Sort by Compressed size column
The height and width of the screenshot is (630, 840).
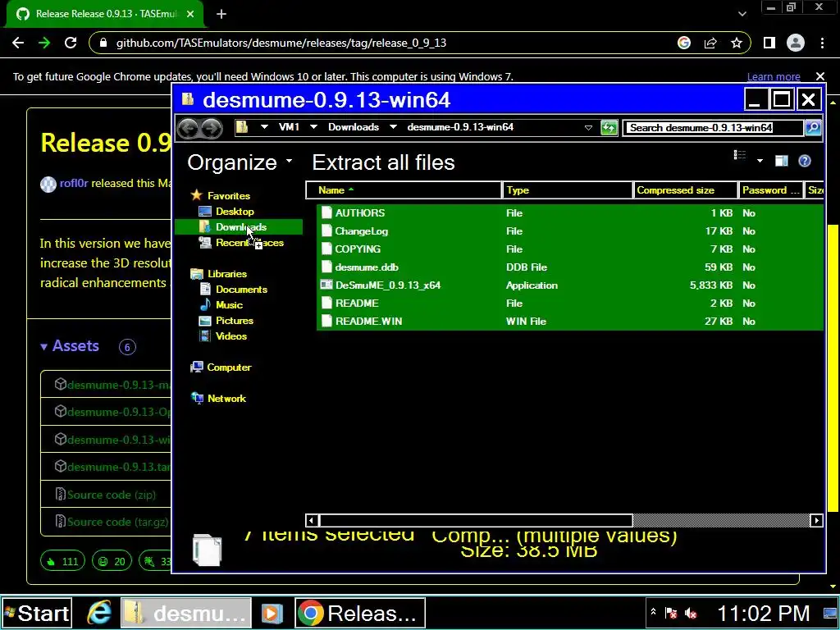pos(685,190)
